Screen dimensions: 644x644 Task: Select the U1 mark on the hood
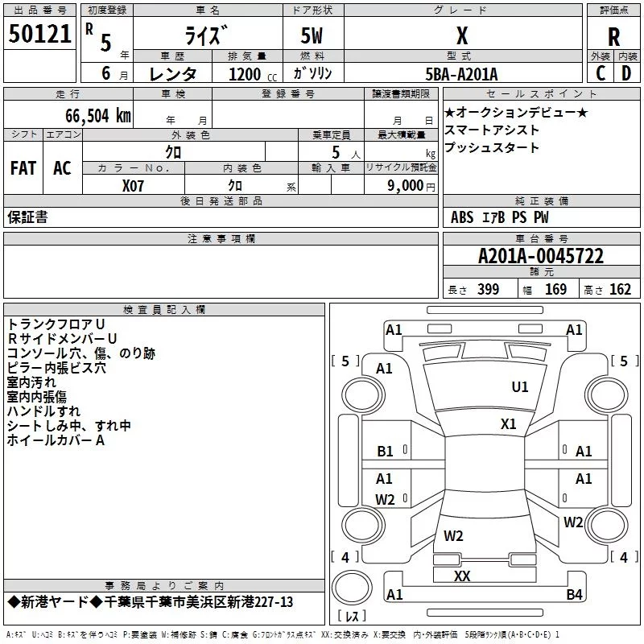pyautogui.click(x=520, y=387)
